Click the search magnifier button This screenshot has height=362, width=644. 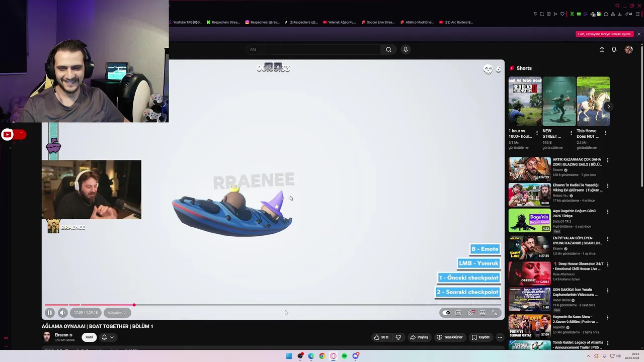tap(388, 49)
